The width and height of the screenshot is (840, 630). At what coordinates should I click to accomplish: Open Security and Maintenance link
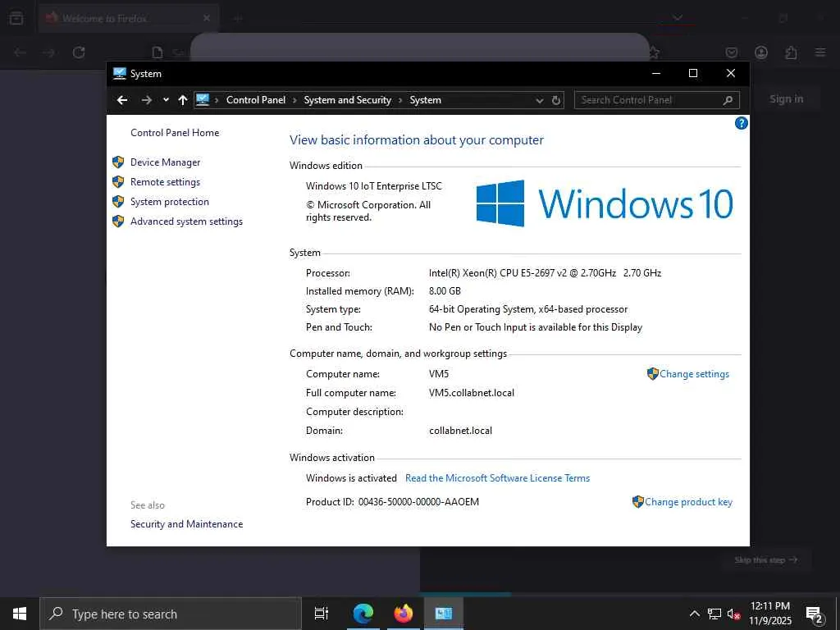tap(186, 524)
